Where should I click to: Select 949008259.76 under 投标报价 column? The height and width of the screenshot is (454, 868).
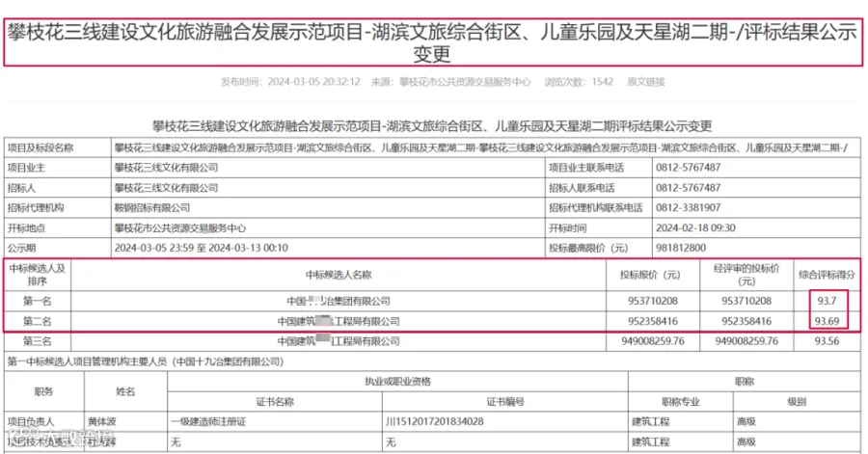coord(653,341)
